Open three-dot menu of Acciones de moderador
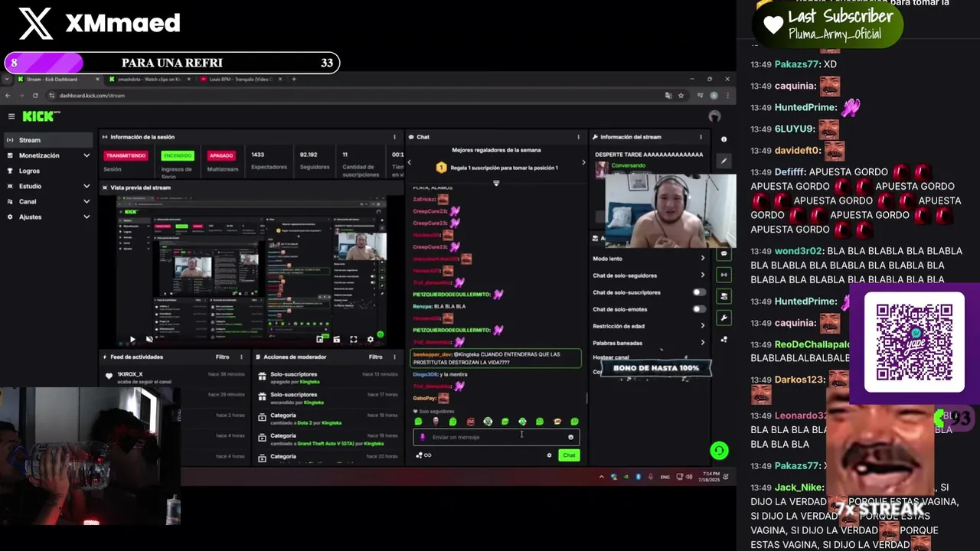980x551 pixels. 394,357
